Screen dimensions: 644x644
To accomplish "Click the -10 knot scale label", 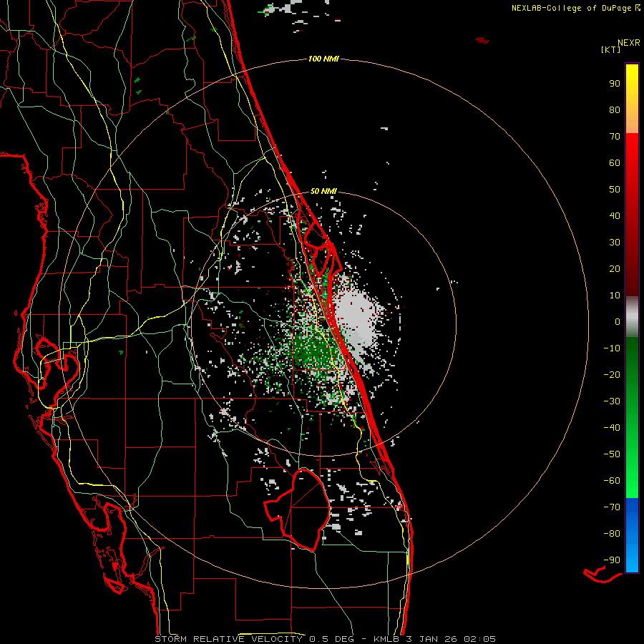I will 612,348.
